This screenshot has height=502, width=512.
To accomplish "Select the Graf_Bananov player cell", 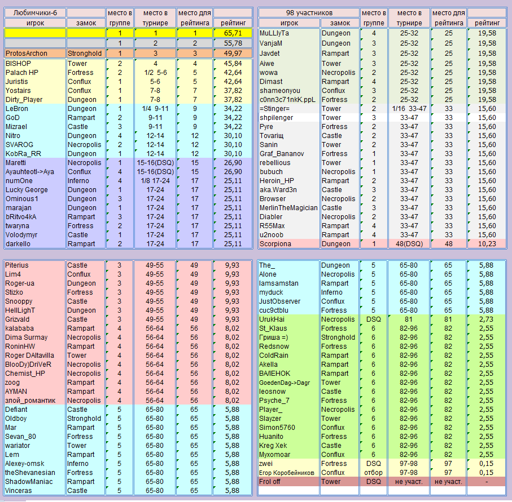I will [x=289, y=153].
